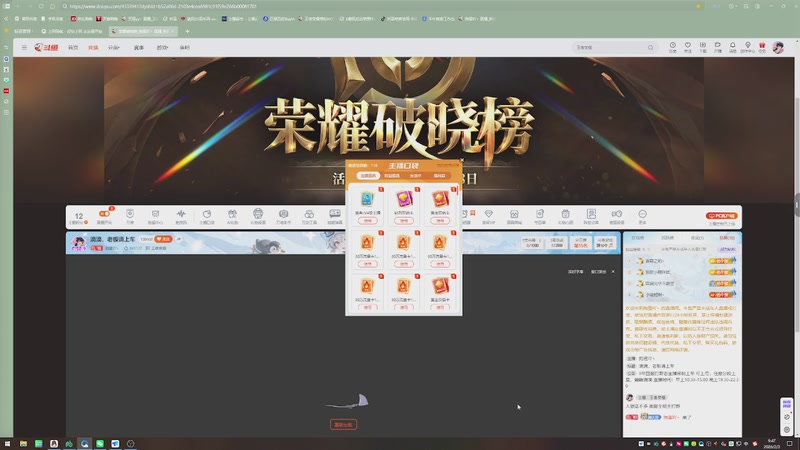Viewport: 800px width, 450px height.
Task: Click the Douyu logo in the header
Action: tap(46, 47)
